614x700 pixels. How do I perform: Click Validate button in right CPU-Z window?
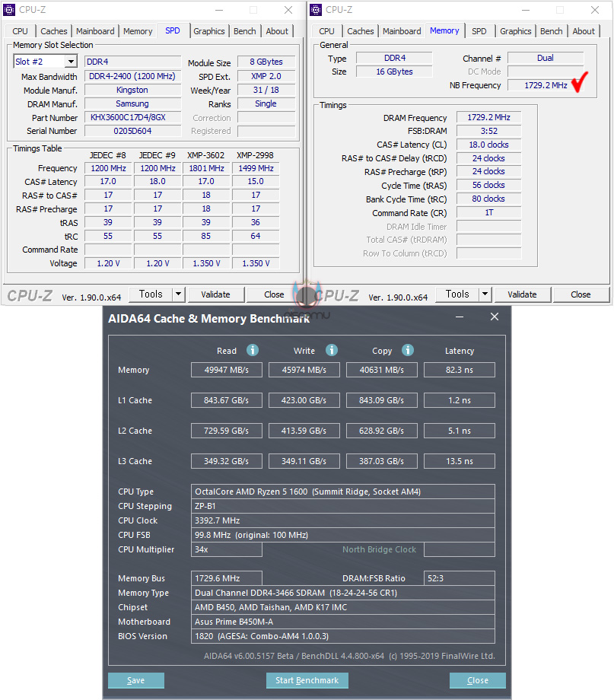pos(523,294)
